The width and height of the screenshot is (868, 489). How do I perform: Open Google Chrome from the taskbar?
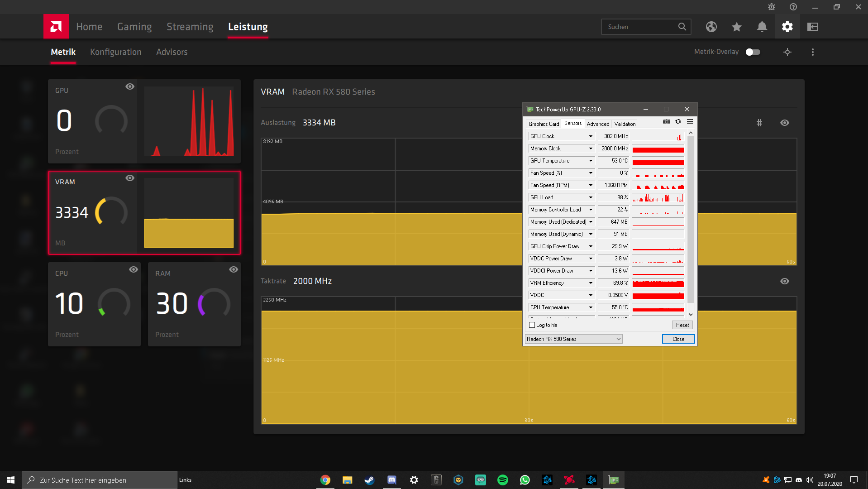(x=325, y=480)
